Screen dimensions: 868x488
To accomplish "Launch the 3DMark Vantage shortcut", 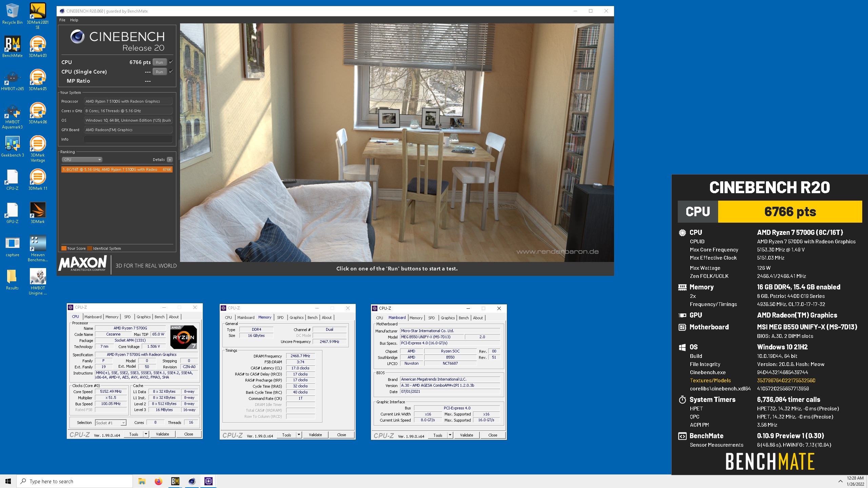I will (x=38, y=149).
